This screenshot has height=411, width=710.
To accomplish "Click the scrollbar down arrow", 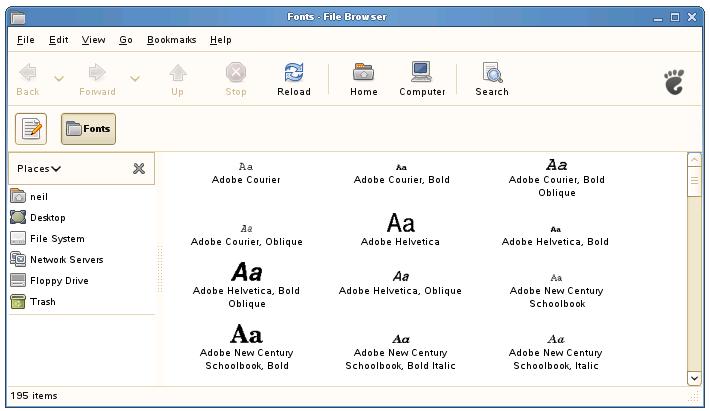I will point(694,378).
